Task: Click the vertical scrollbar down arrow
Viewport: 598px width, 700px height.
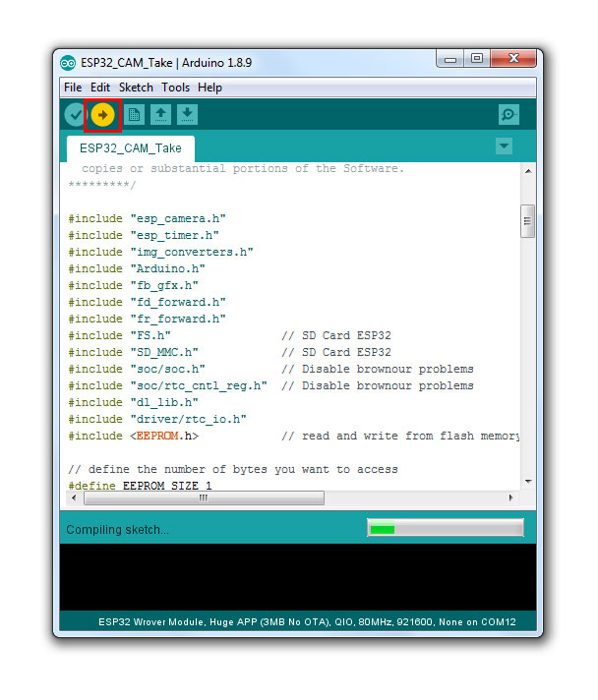Action: click(x=528, y=482)
